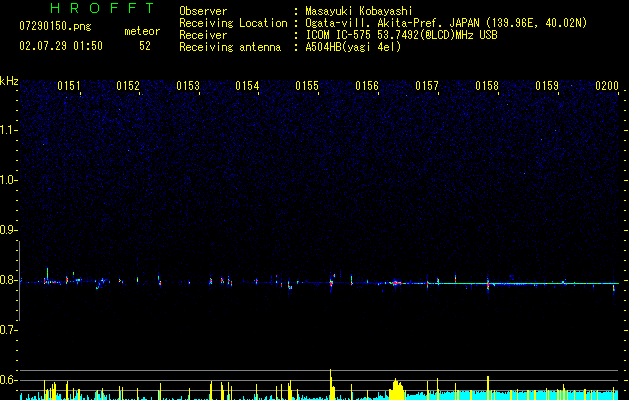Viewport: 629px width, 400px height.
Task: Click the 0159 time marker
Action: click(547, 86)
